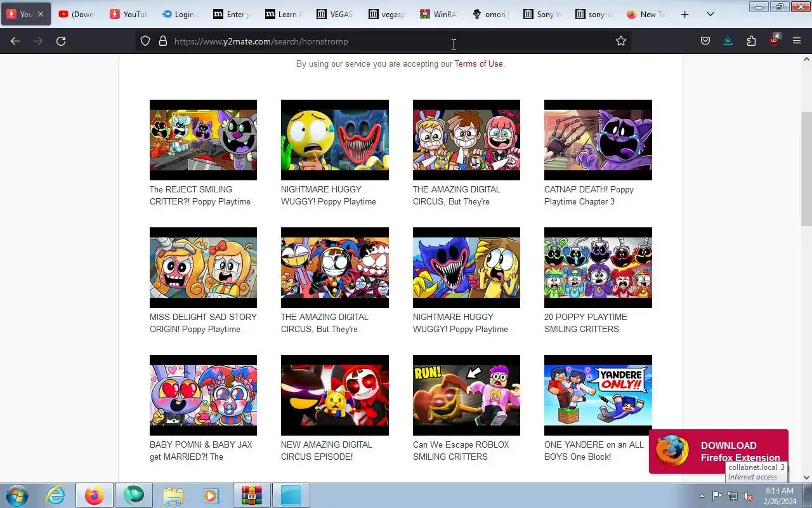Open the Windows Start menu
812x508 pixels.
pyautogui.click(x=16, y=495)
